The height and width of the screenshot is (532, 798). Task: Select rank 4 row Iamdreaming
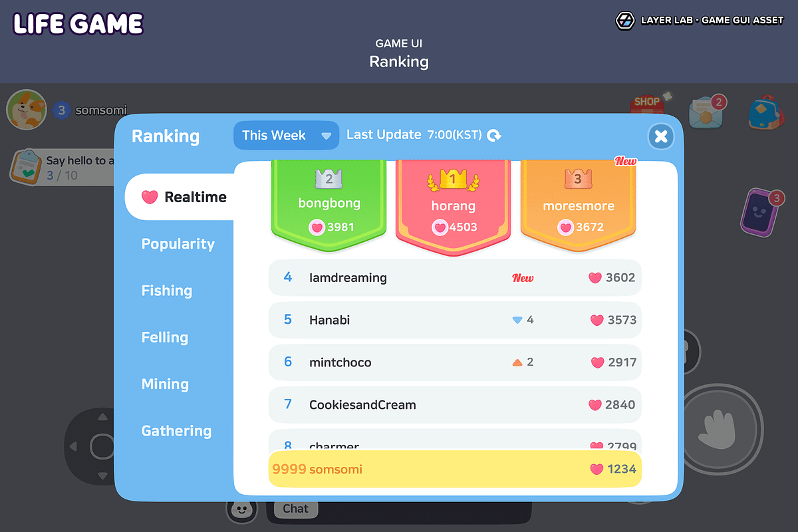click(455, 277)
